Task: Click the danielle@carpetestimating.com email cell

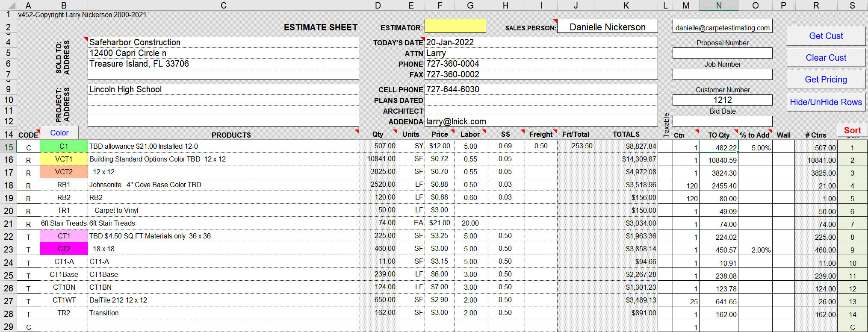Action: (722, 28)
